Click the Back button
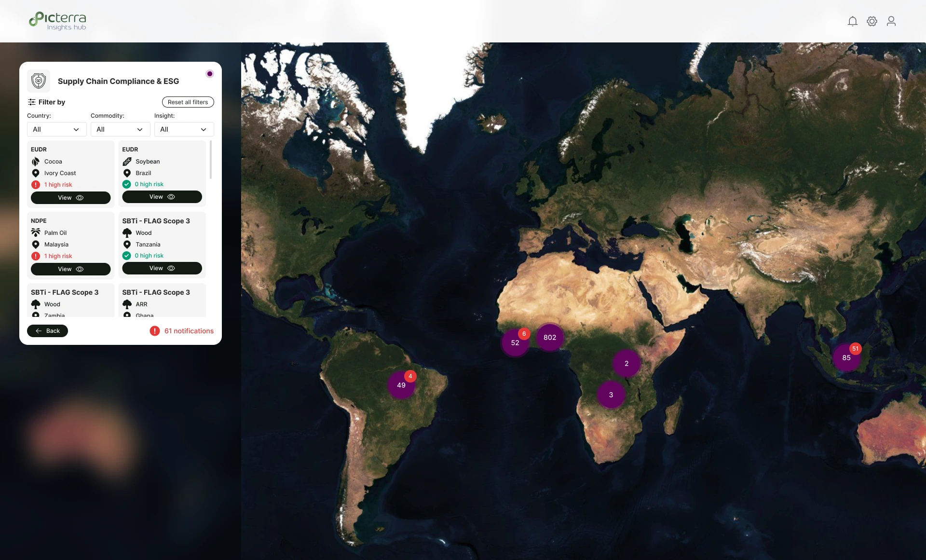The width and height of the screenshot is (926, 560). coord(47,331)
